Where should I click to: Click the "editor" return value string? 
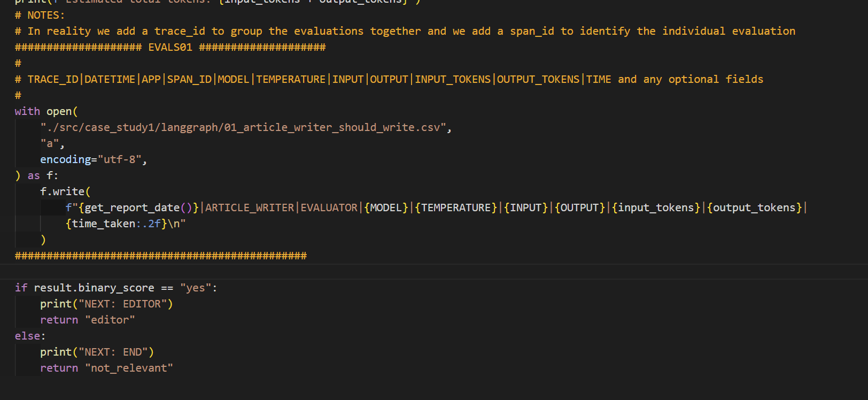coord(110,320)
